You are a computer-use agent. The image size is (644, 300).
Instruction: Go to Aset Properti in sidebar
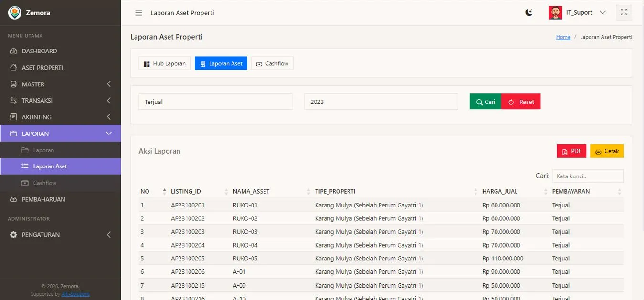[x=42, y=68]
